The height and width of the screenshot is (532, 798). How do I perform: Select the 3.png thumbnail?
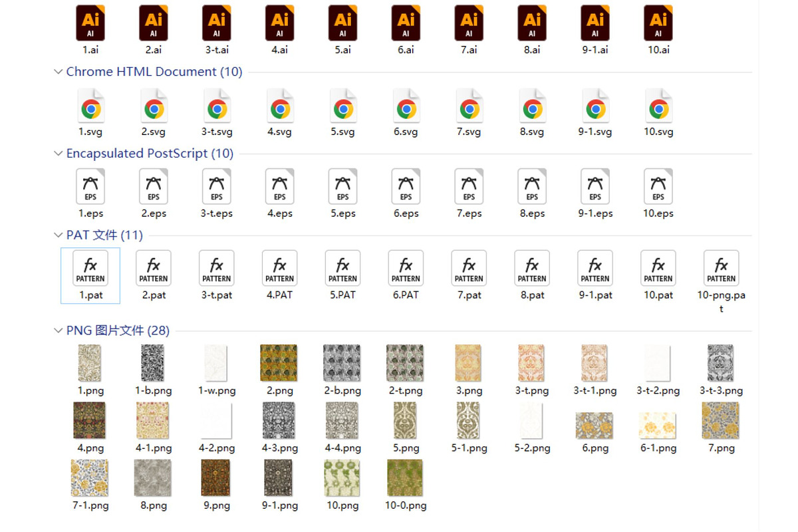468,363
